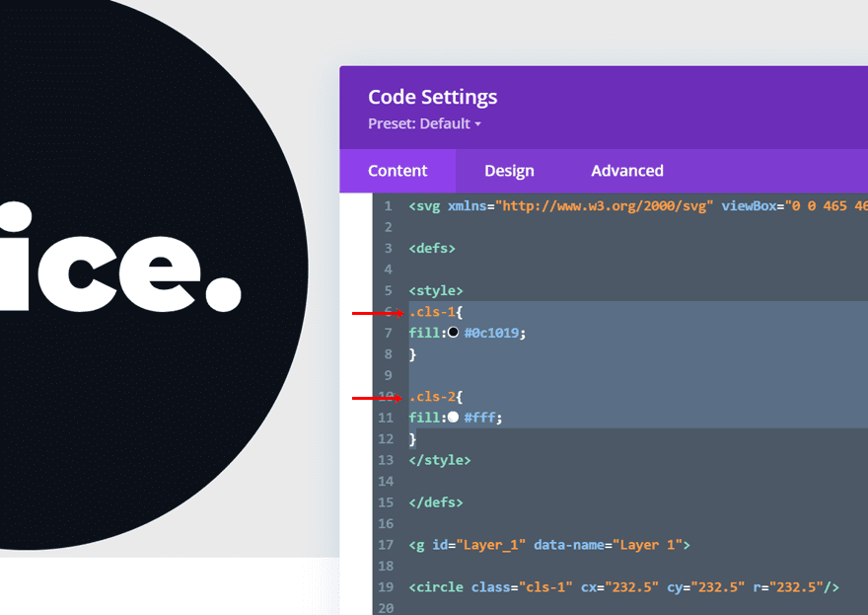Select the Content tab
The image size is (868, 615).
point(398,171)
